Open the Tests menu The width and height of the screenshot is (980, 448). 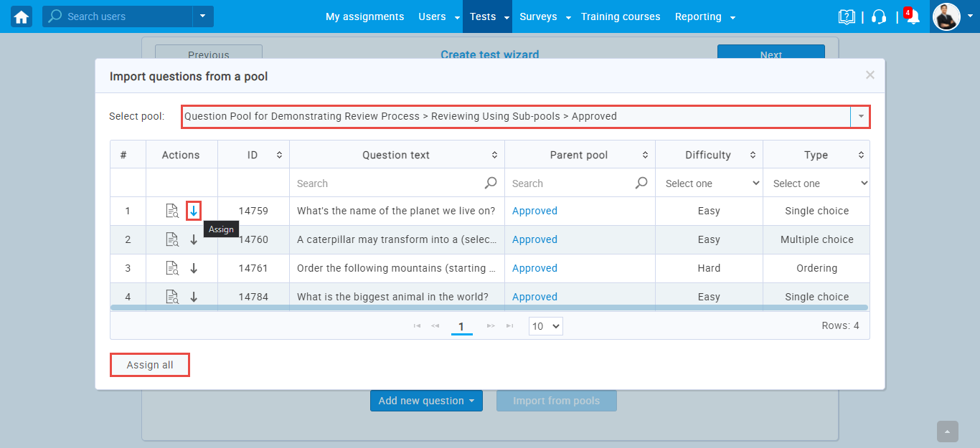pos(487,16)
